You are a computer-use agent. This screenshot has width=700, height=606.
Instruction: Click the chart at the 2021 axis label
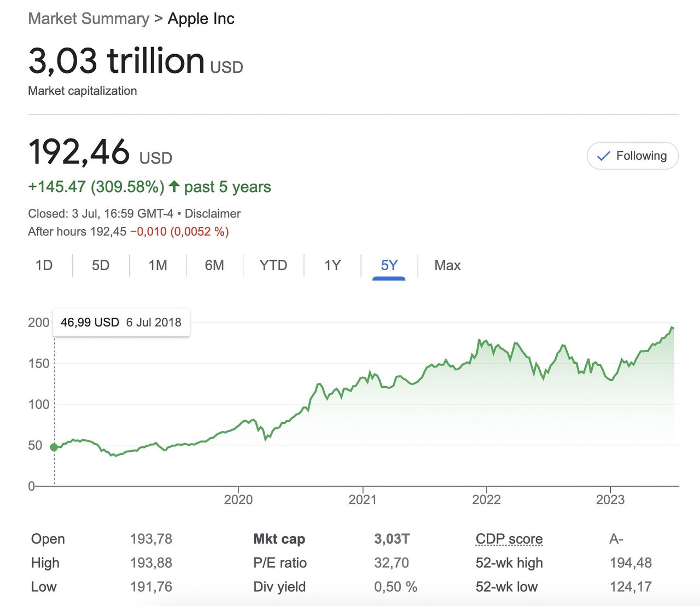pos(363,499)
